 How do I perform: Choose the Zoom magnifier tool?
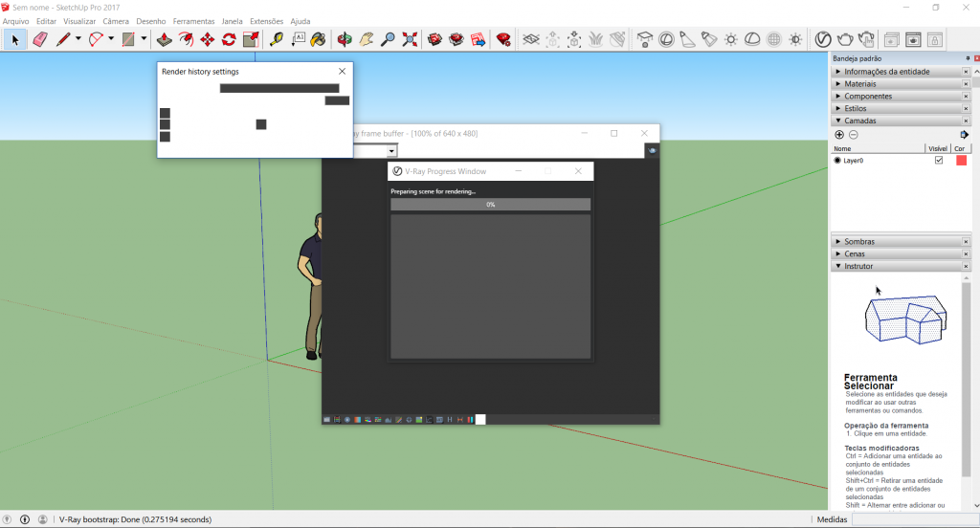tap(388, 40)
